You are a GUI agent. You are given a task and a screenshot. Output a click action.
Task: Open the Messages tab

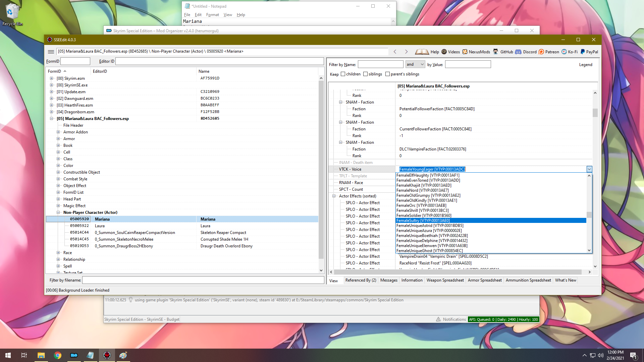[389, 280]
